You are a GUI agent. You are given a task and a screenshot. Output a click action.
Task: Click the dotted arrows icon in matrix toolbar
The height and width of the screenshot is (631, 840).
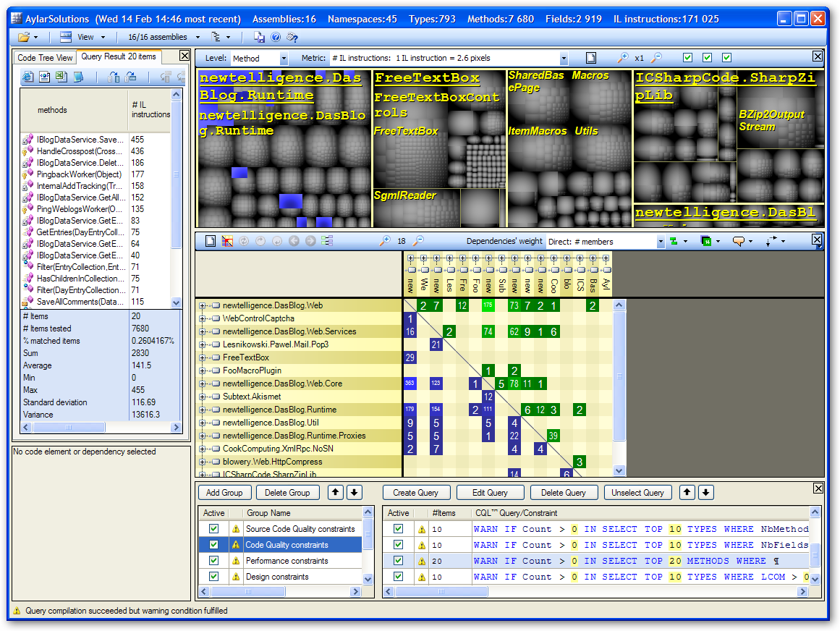(771, 242)
